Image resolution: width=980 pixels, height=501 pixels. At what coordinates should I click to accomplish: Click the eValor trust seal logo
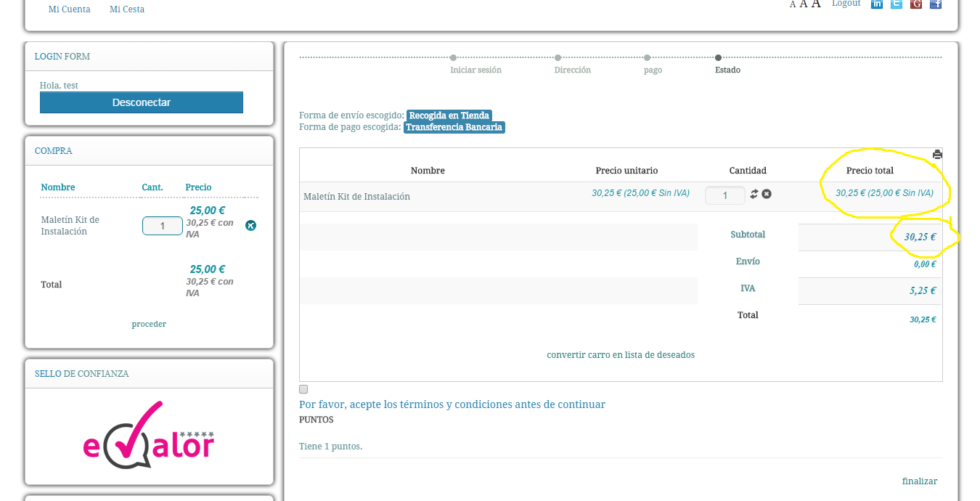[x=149, y=435]
